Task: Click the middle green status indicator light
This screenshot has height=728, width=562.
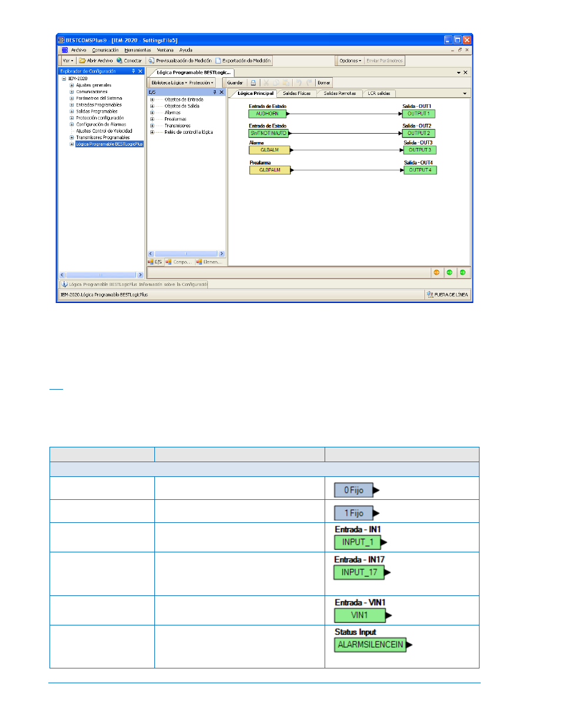Action: tap(449, 272)
